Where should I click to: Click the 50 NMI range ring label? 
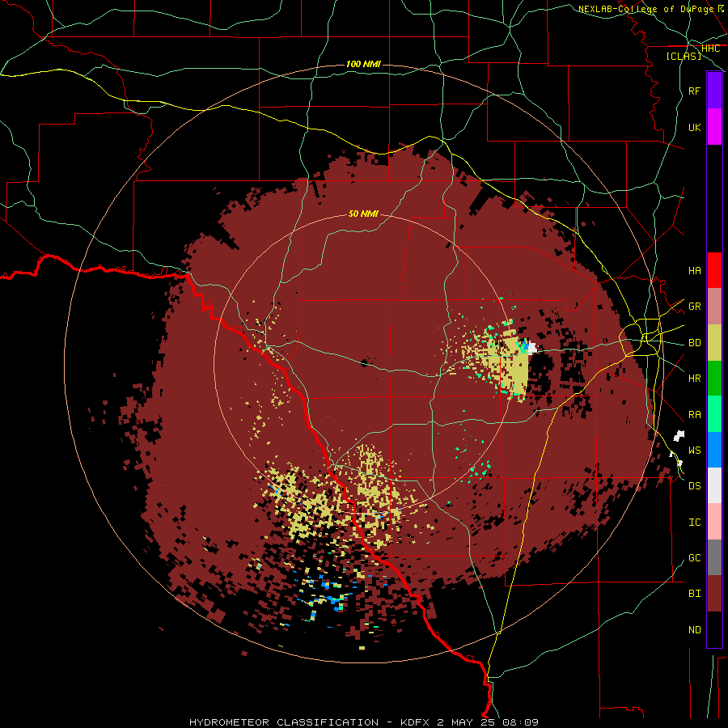(363, 214)
